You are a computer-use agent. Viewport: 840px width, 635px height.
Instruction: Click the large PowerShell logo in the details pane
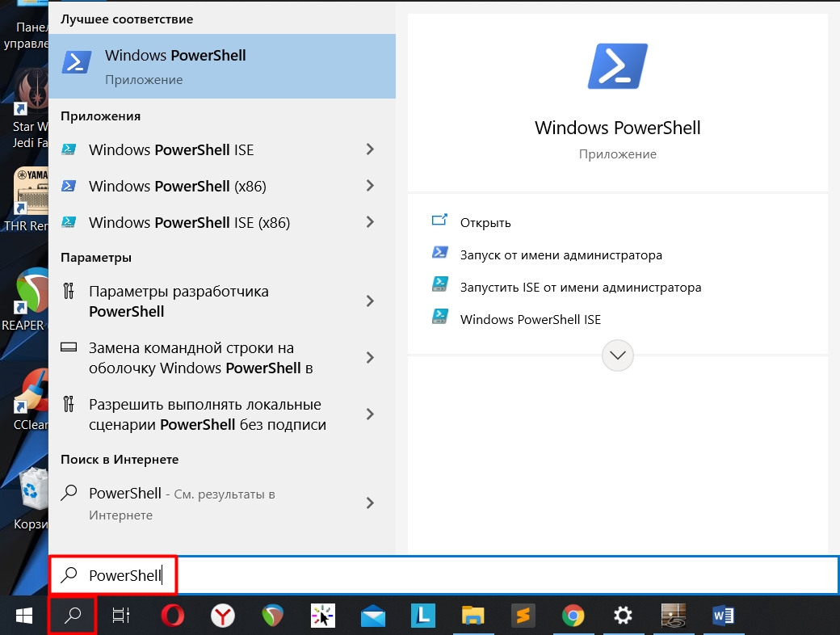click(618, 66)
